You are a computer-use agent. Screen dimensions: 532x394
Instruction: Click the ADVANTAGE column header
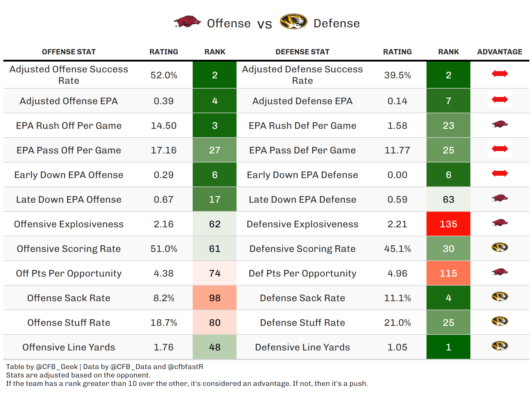[x=500, y=52]
